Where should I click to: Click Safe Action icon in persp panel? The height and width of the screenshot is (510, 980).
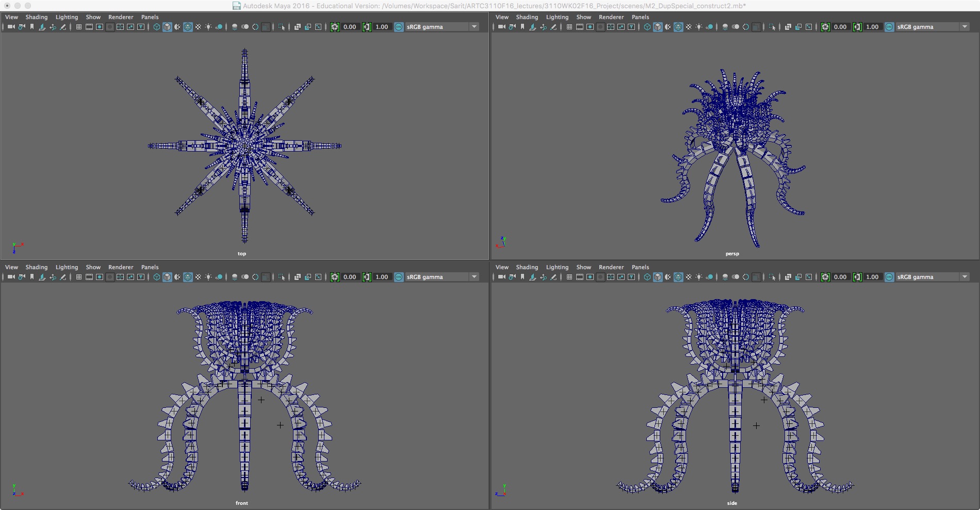click(621, 27)
